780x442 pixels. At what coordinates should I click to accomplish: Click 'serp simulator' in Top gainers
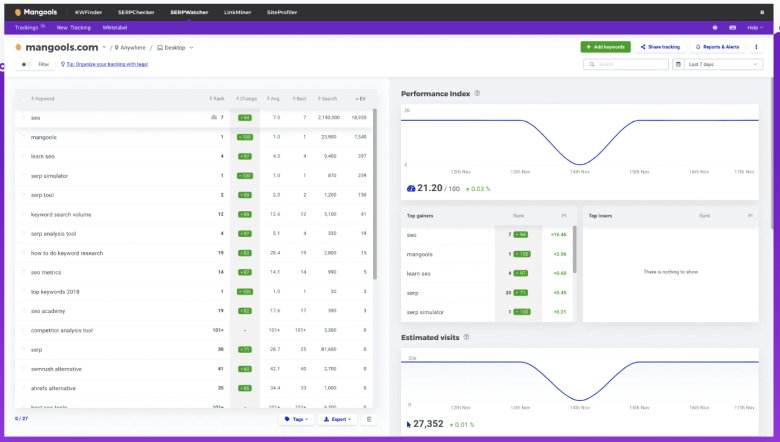(x=425, y=312)
